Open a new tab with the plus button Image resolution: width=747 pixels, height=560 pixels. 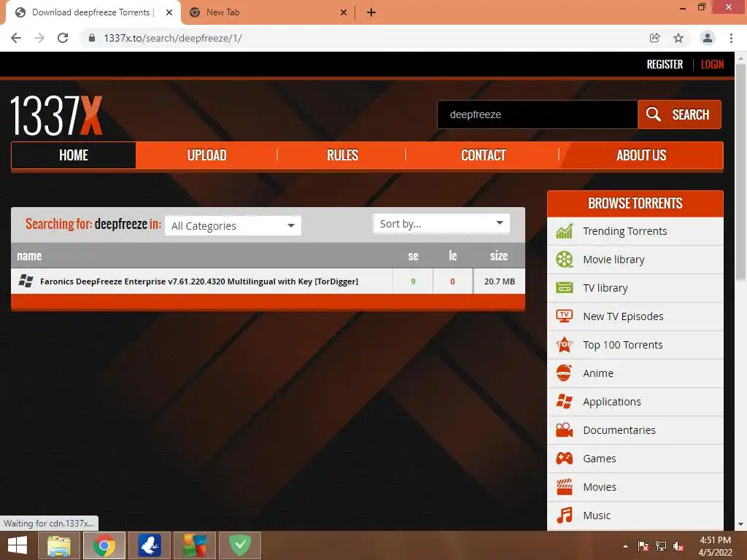(x=371, y=12)
